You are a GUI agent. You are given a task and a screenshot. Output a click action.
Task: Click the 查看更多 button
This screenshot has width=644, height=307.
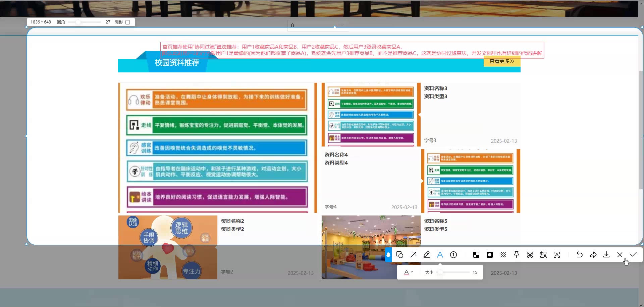click(x=502, y=61)
